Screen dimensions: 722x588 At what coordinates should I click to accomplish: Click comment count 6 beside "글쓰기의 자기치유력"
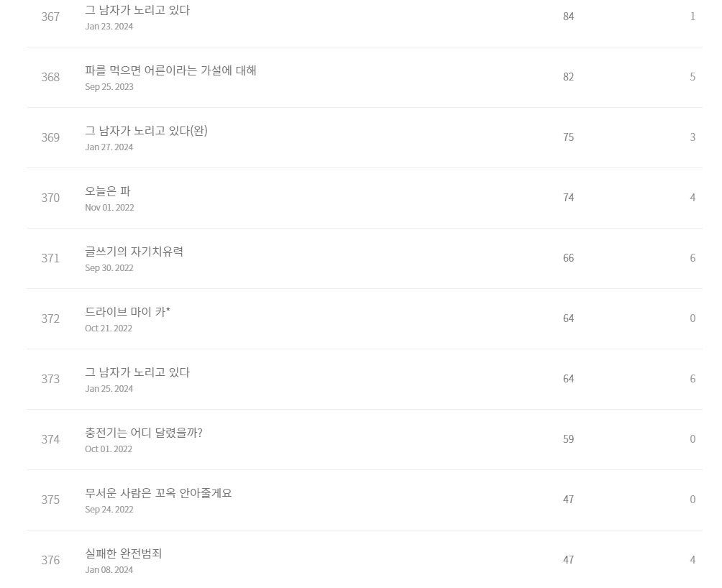tap(693, 258)
